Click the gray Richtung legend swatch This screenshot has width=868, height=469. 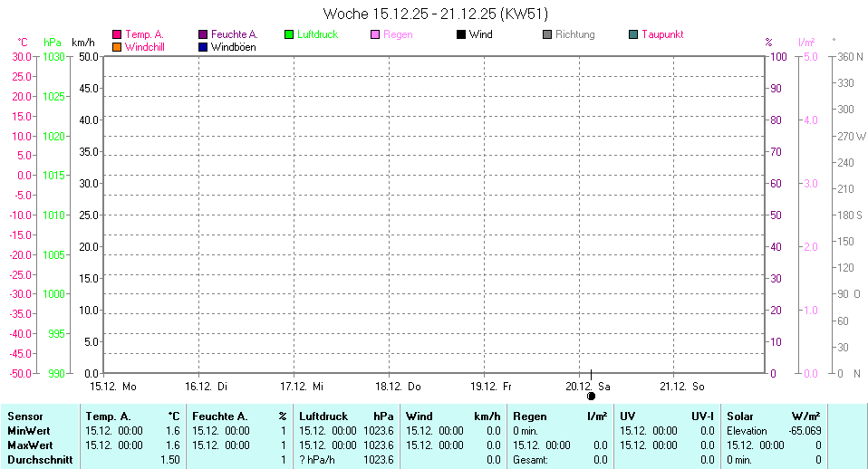coord(547,34)
